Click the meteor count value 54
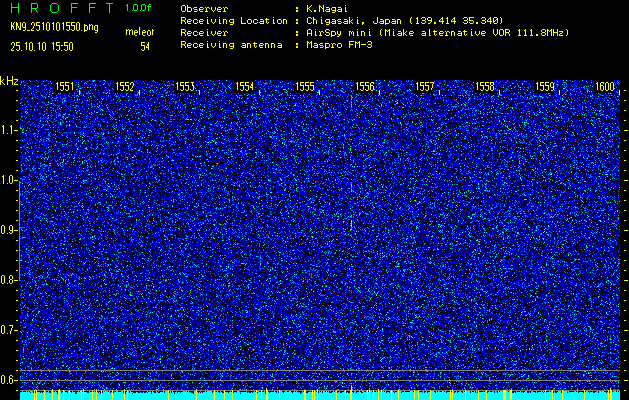 145,46
